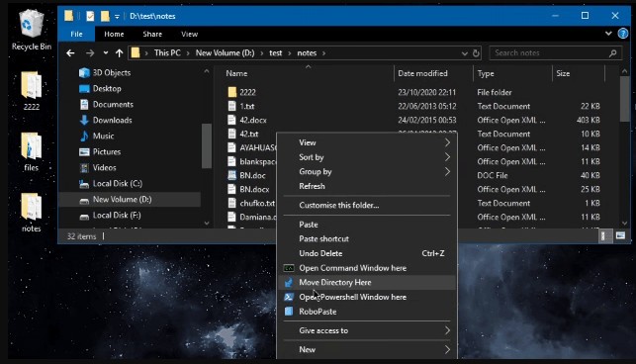This screenshot has width=636, height=364.
Task: Open Explorer help question mark icon
Action: pos(622,34)
